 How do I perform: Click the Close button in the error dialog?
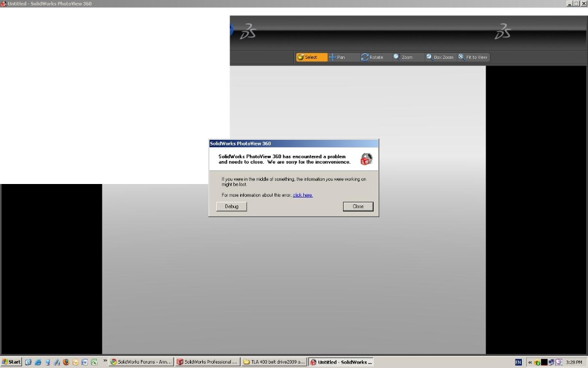(358, 207)
